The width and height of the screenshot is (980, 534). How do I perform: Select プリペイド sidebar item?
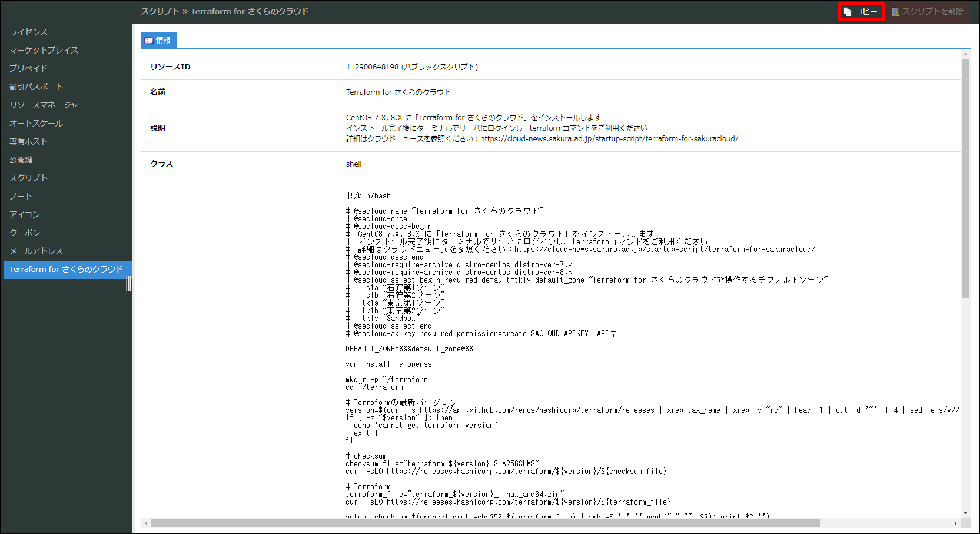pos(28,68)
